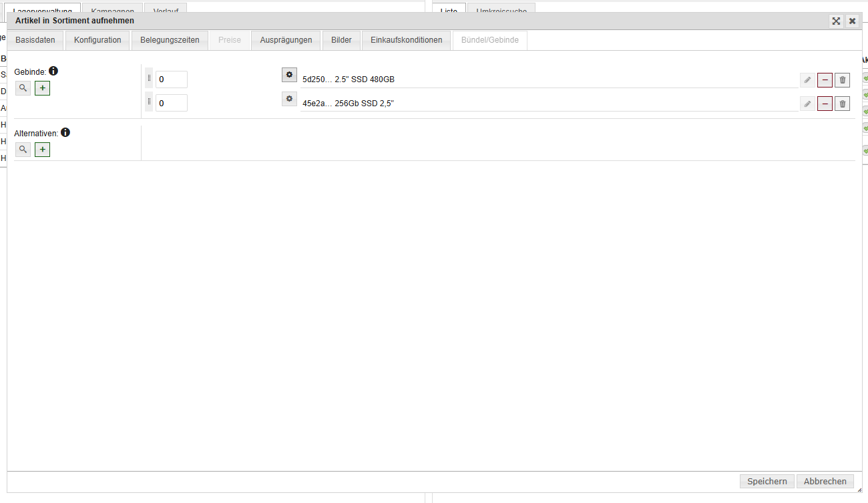868x503 pixels.
Task: Delete the 256Gb SSD 2,5" entry
Action: [x=842, y=104]
